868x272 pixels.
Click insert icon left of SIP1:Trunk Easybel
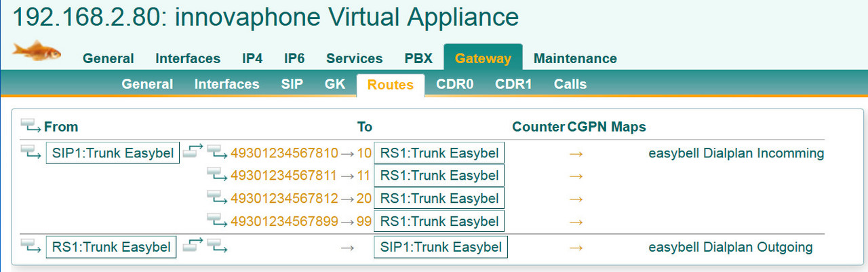[31, 152]
